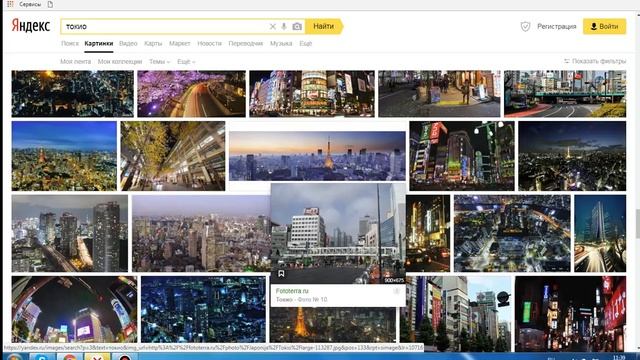Click the Найти search button
Image resolution: width=640 pixels, height=360 pixels.
pos(324,27)
